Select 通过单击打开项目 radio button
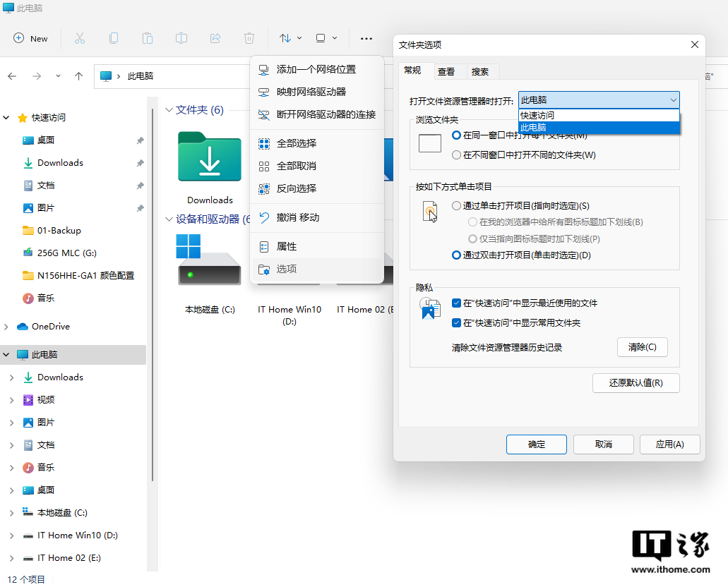728x587 pixels. point(456,206)
